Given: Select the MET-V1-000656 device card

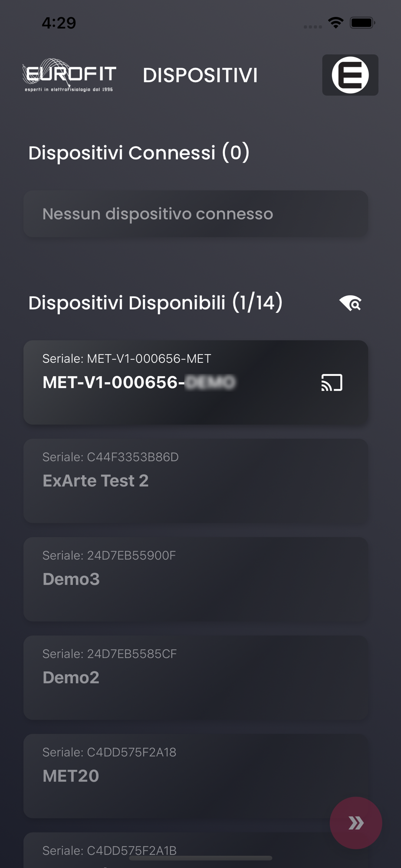Looking at the screenshot, I should 196,382.
